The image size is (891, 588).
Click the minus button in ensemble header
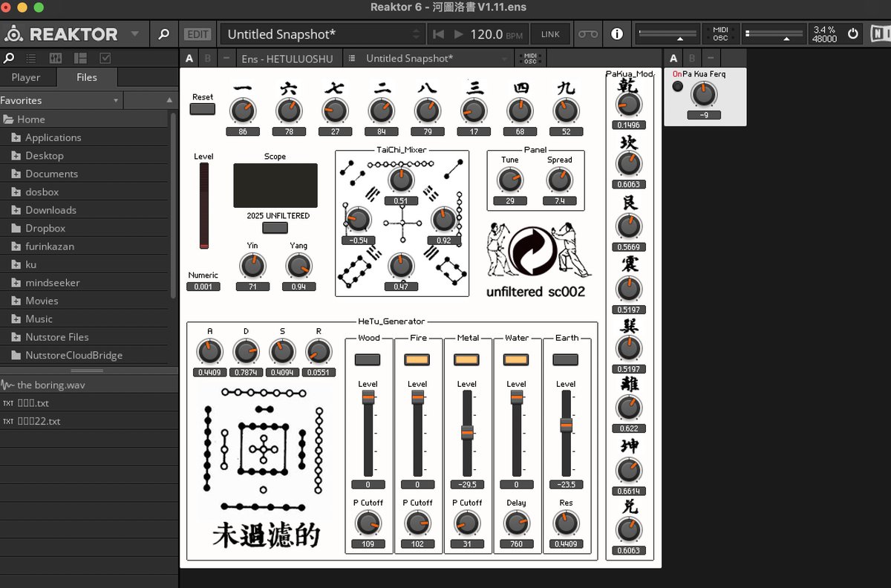click(x=226, y=59)
